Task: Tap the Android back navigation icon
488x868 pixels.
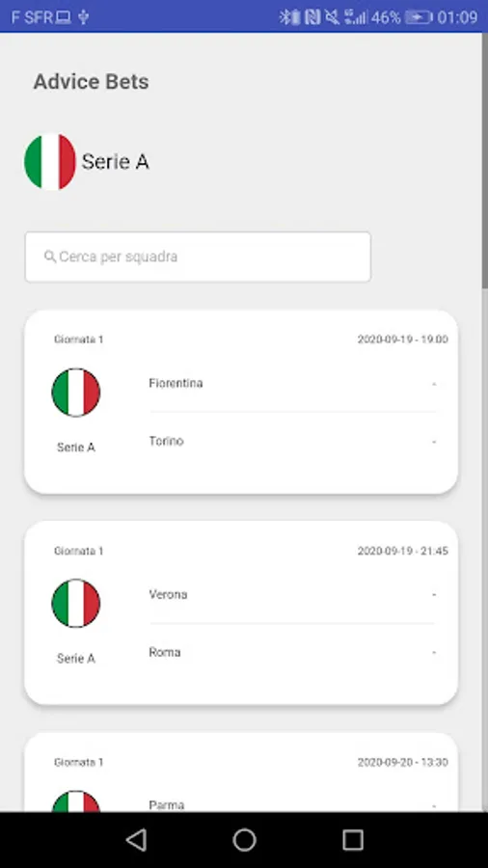Action: (136, 840)
